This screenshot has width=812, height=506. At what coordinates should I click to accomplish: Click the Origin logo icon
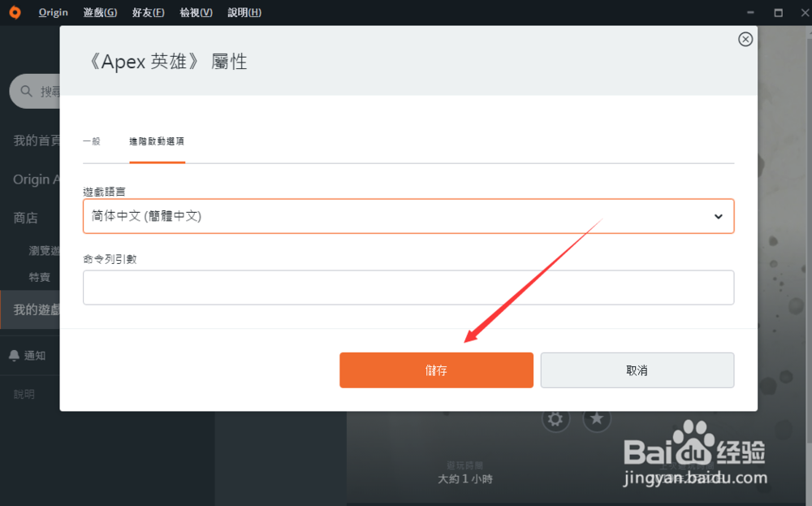pyautogui.click(x=15, y=12)
